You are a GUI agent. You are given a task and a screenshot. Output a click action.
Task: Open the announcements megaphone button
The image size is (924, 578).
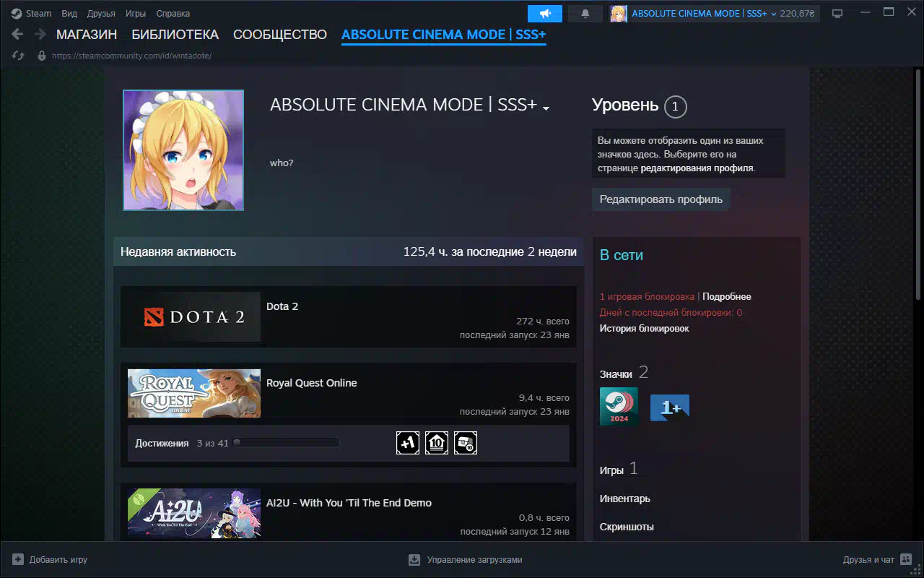545,14
